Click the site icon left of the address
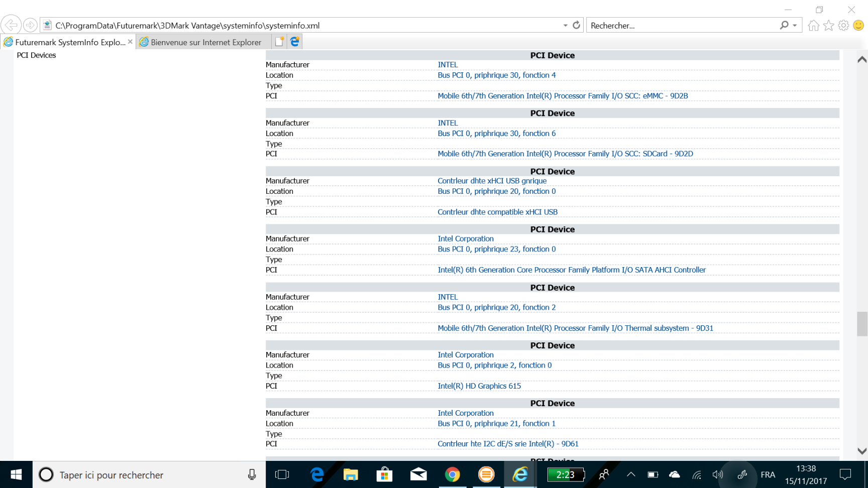Viewport: 868px width, 488px height. pyautogui.click(x=47, y=25)
